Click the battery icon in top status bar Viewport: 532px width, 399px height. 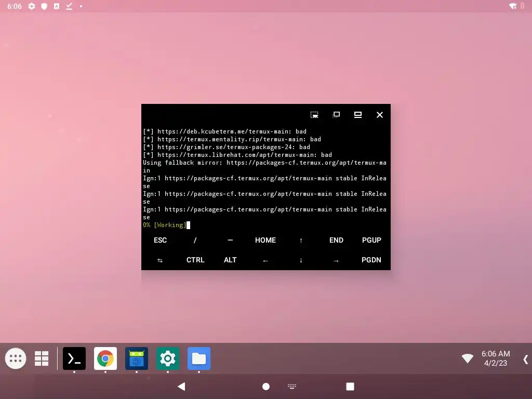523,6
